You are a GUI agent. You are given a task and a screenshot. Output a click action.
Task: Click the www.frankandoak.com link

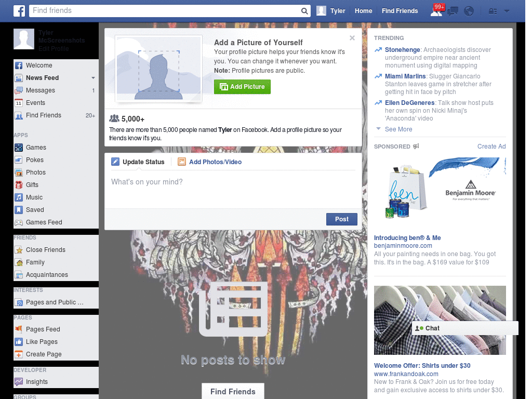pyautogui.click(x=406, y=374)
